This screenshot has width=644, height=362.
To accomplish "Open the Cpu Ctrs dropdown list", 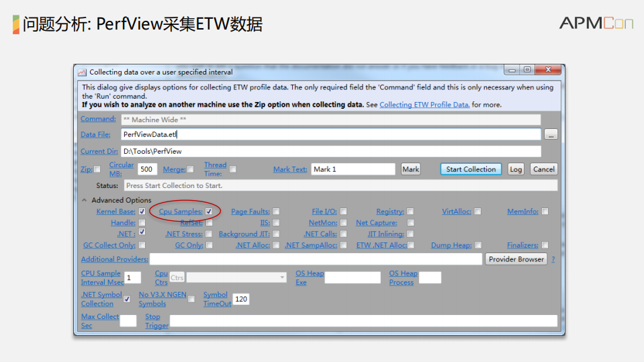I will [236, 277].
